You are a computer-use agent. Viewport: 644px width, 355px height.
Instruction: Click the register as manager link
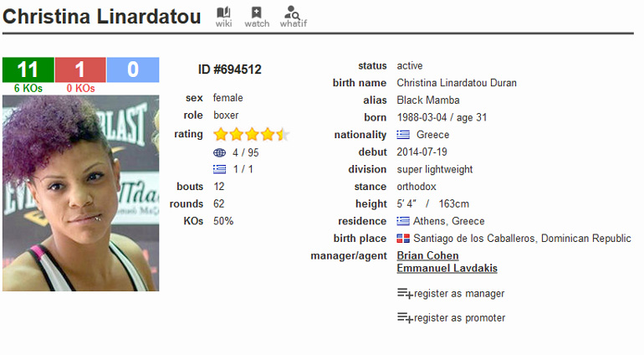click(x=459, y=294)
